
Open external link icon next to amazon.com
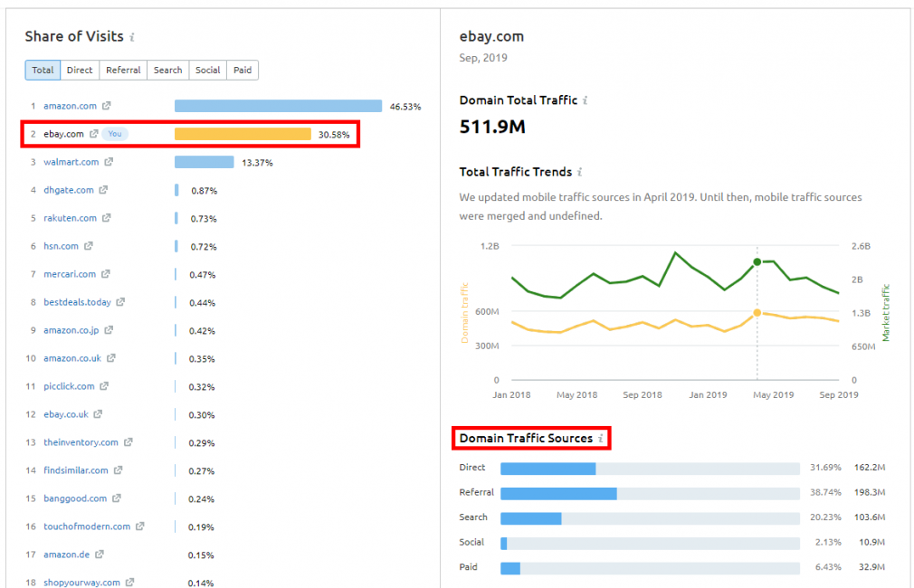106,106
